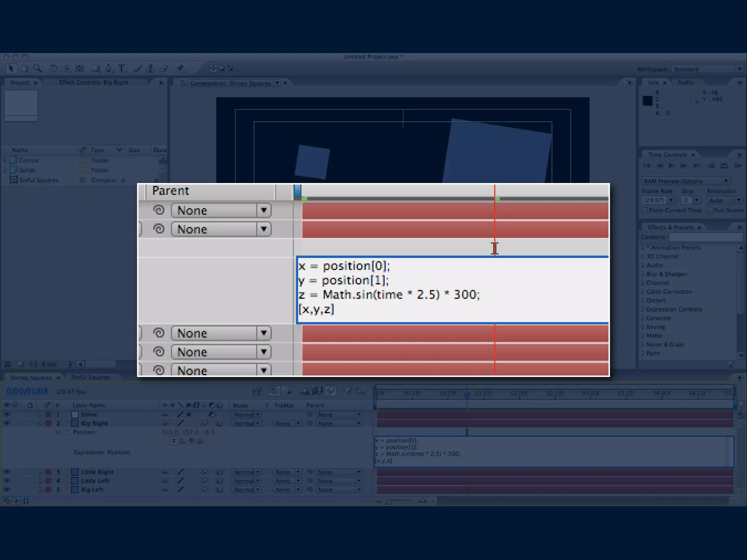Select the Pen tool
The image size is (747, 560).
109,69
